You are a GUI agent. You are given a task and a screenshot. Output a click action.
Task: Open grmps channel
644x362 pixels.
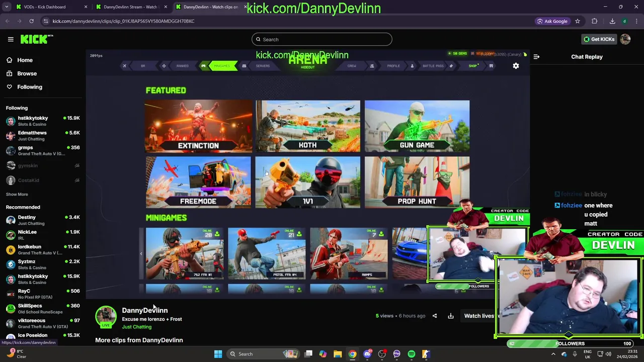coord(43,150)
